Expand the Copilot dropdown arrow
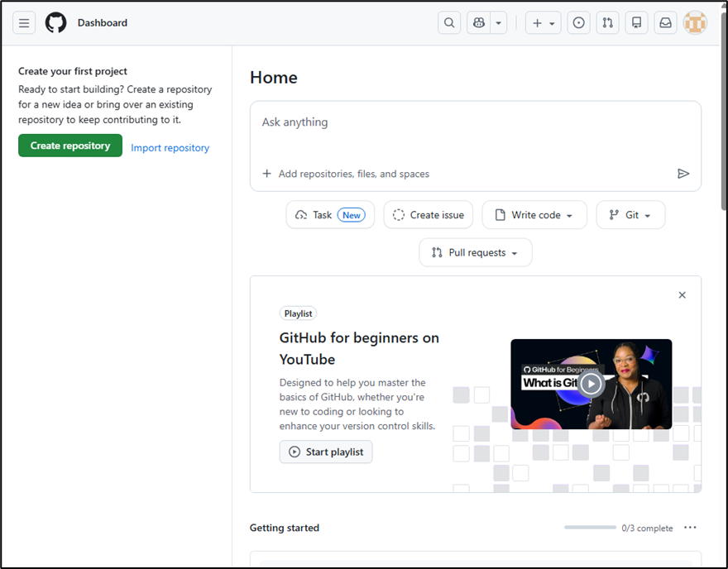 point(498,22)
